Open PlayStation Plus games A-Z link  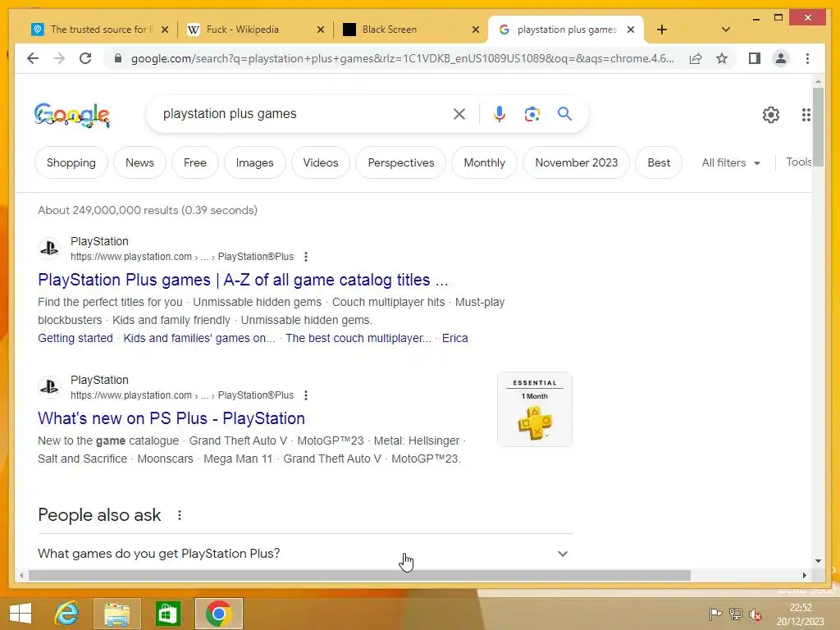243,280
